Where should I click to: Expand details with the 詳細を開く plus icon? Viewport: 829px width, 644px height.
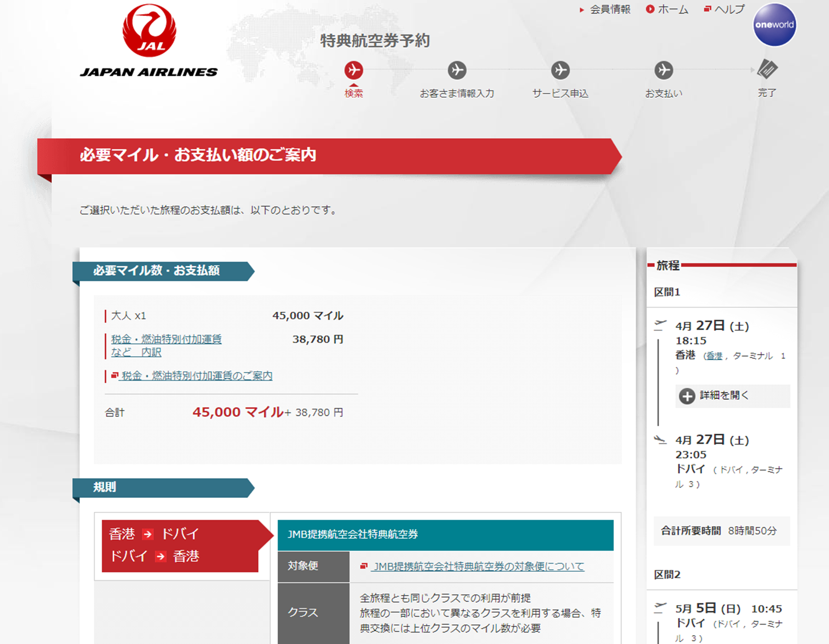click(x=687, y=396)
